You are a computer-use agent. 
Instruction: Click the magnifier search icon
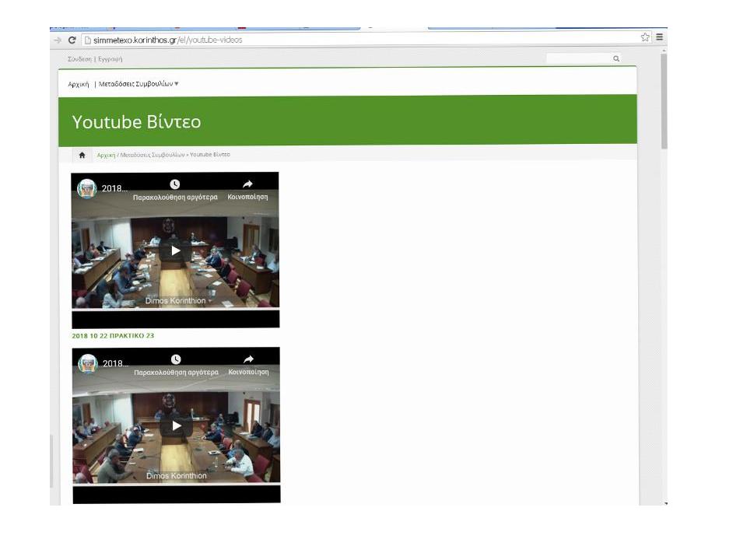[616, 58]
